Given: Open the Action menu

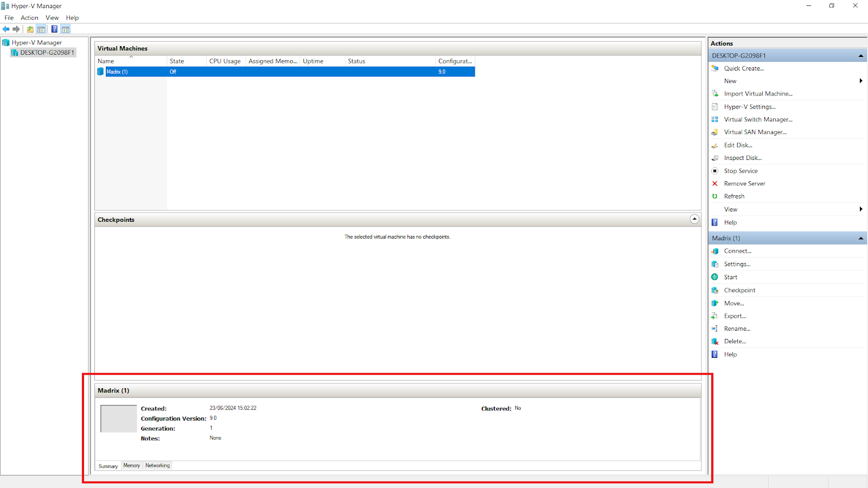Looking at the screenshot, I should click(x=29, y=18).
